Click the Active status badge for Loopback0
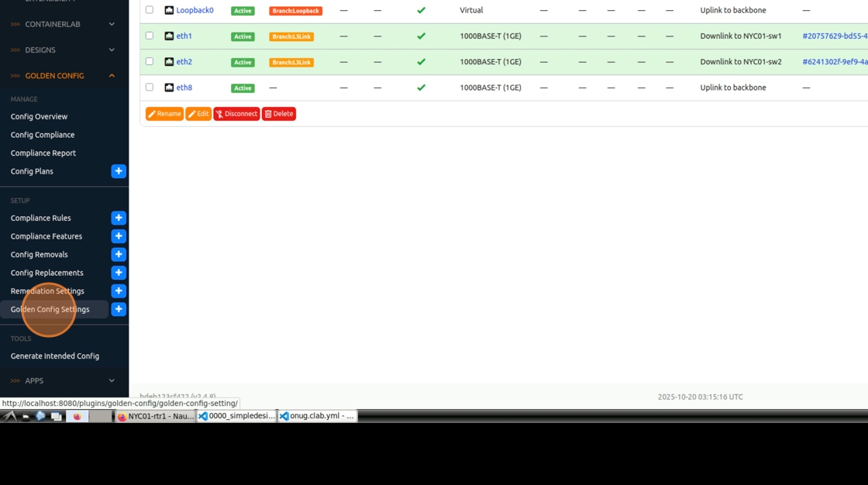This screenshot has height=485, width=868. pyautogui.click(x=243, y=11)
